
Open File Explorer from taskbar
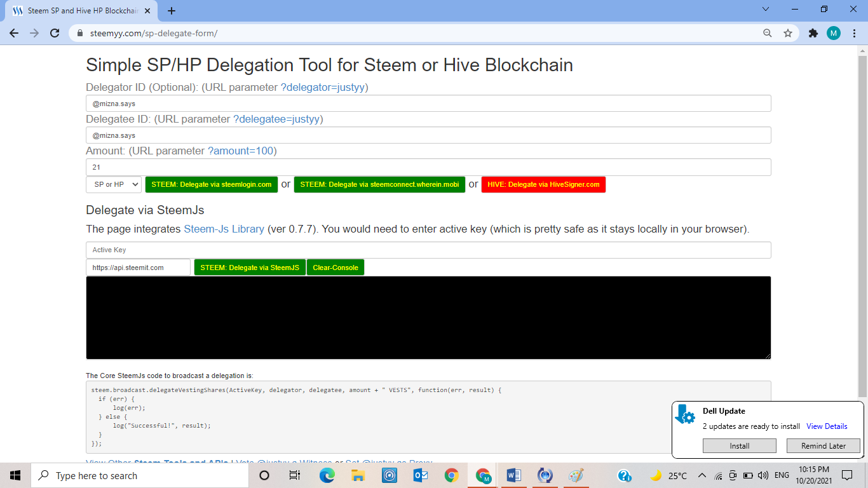click(x=358, y=475)
